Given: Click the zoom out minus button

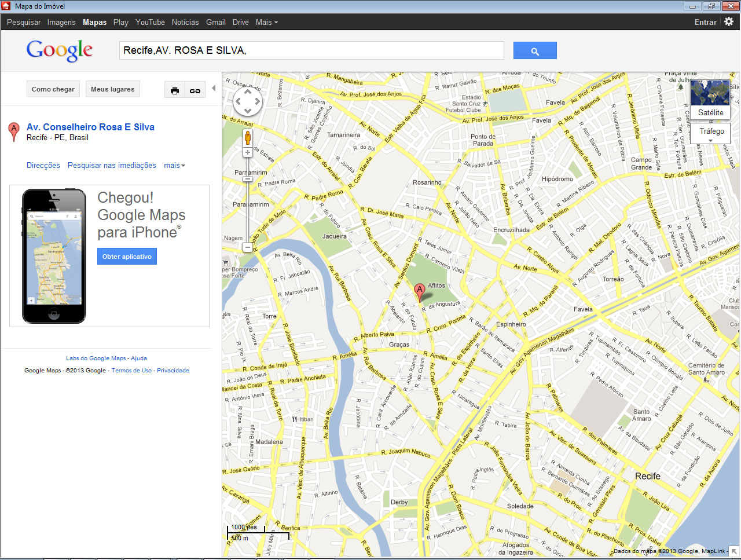Looking at the screenshot, I should [248, 247].
